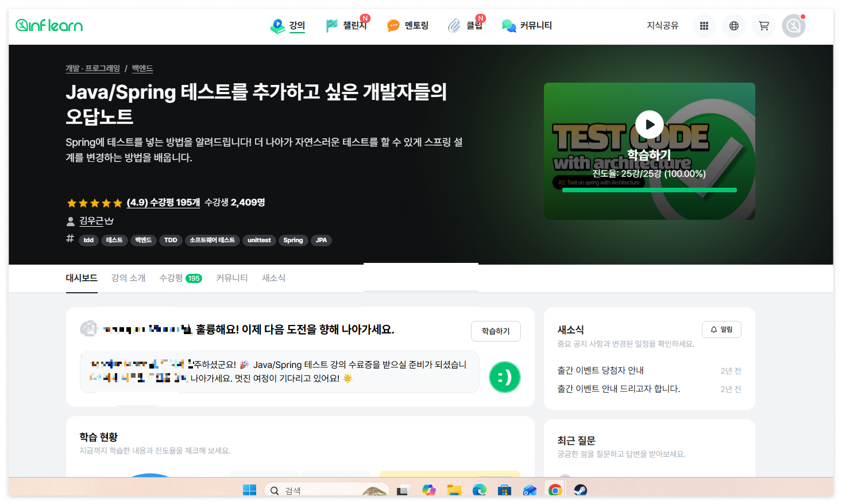This screenshot has width=842, height=504.
Task: Select the 소프트웨어 테스트 tag
Action: pos(213,241)
